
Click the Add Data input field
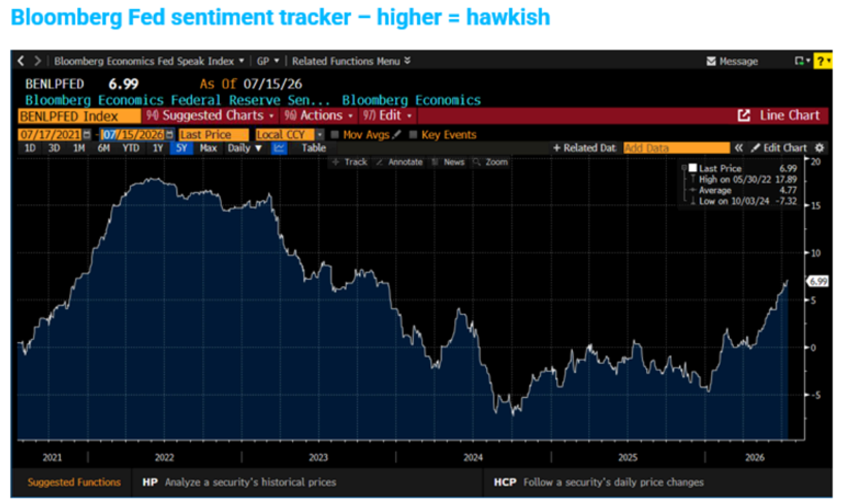point(677,148)
